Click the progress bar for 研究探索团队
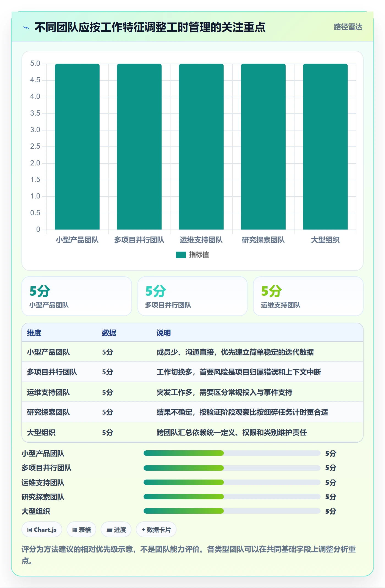The height and width of the screenshot is (588, 385). coord(232,497)
